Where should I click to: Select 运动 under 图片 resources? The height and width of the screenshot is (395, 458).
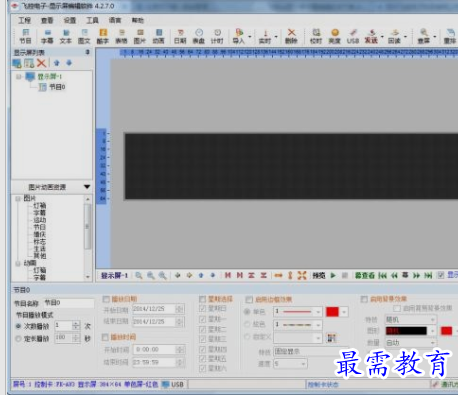[x=40, y=220]
